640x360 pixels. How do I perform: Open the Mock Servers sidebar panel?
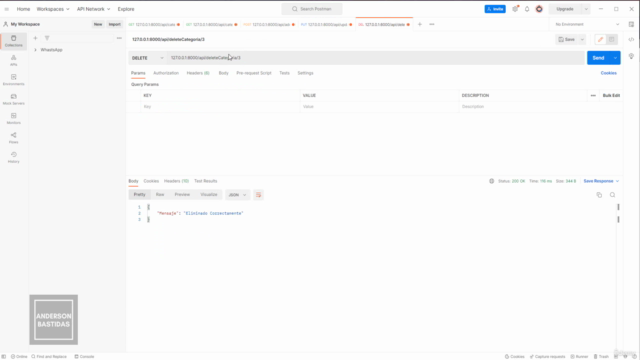pyautogui.click(x=13, y=99)
